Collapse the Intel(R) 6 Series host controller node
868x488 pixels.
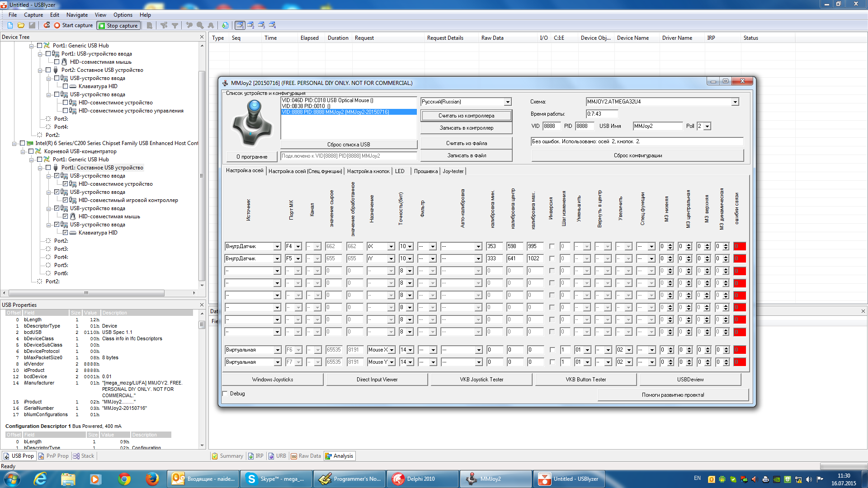(14, 143)
